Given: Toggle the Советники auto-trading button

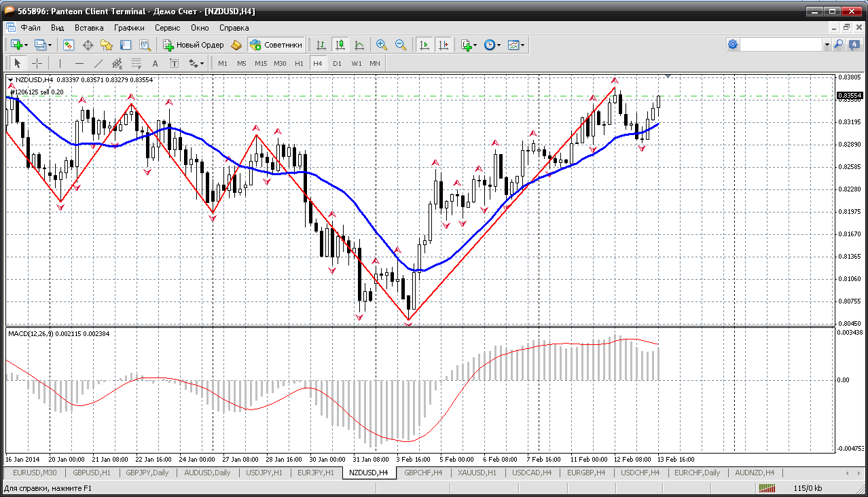Looking at the screenshot, I should tap(276, 45).
